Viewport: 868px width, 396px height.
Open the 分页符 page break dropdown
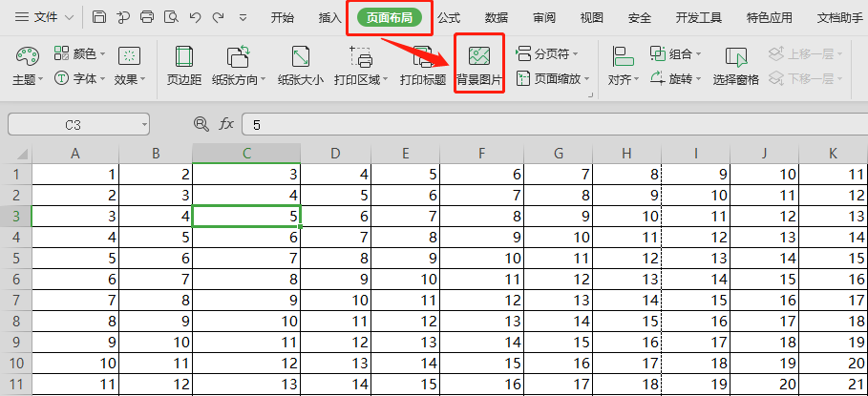(547, 53)
